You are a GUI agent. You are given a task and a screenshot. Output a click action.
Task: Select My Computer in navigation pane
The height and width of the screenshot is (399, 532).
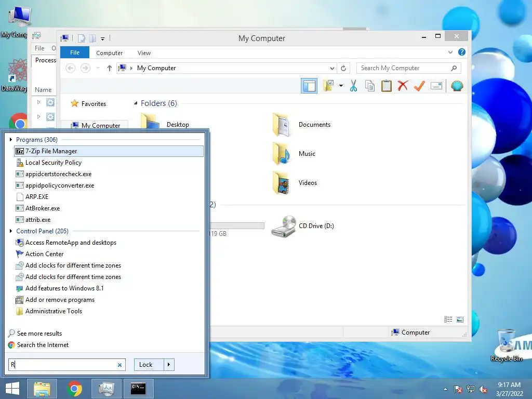point(96,125)
